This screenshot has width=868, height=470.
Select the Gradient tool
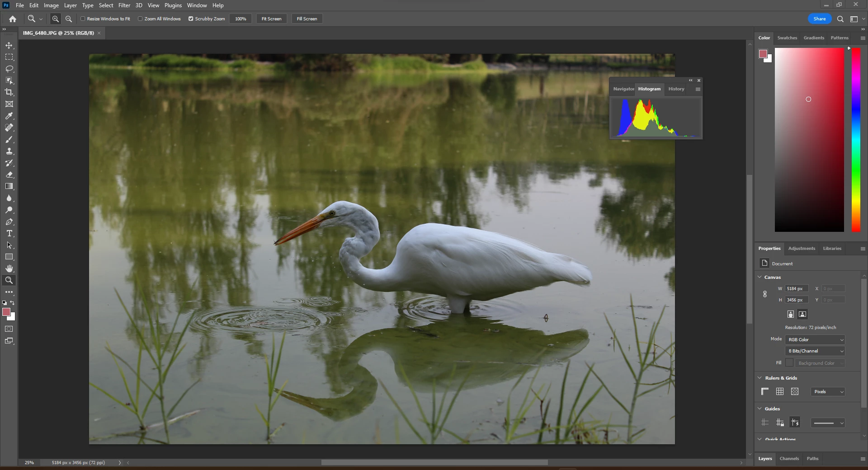[9, 187]
